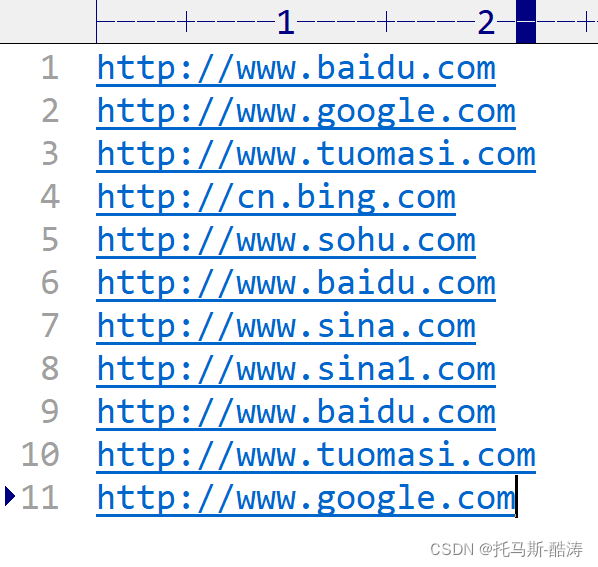This screenshot has width=598, height=567.
Task: Click the current-line arrow marker beside line 11
Action: (10, 496)
